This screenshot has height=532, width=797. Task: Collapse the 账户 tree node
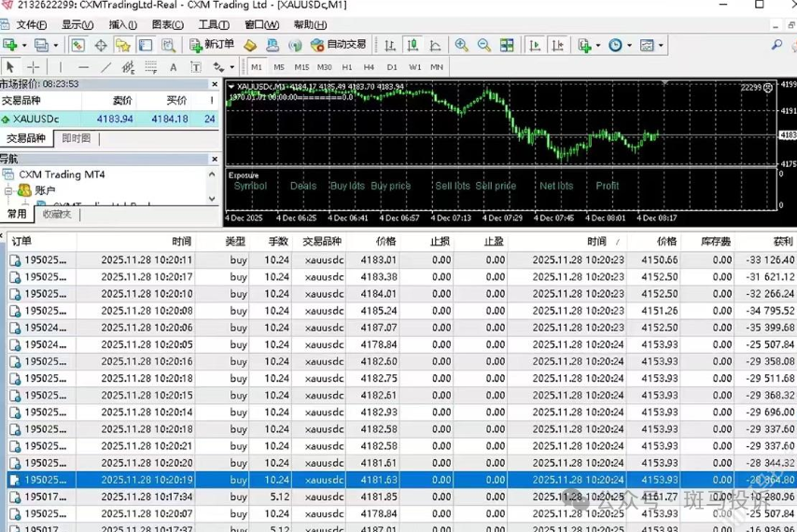pos(7,190)
